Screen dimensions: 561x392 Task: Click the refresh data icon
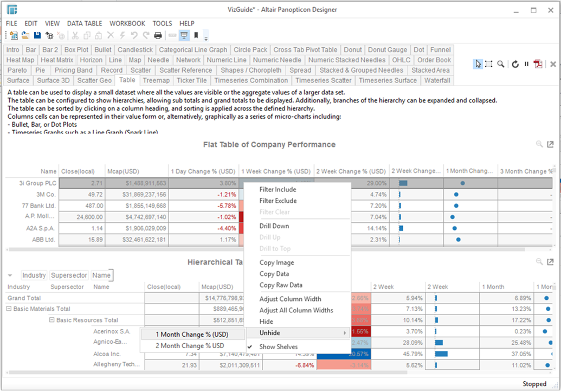(515, 64)
